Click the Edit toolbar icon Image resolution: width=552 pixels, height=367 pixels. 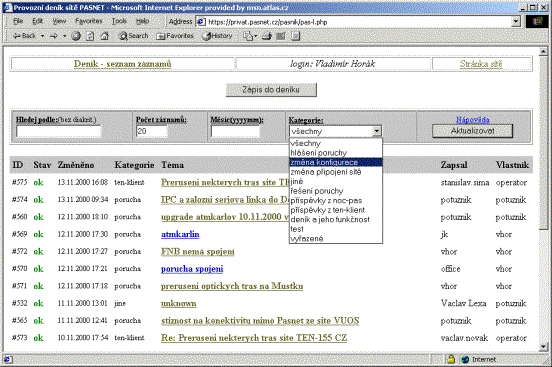click(x=281, y=36)
